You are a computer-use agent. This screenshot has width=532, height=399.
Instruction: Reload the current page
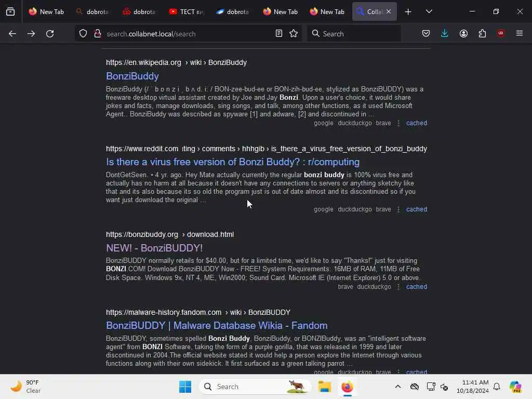pos(50,34)
